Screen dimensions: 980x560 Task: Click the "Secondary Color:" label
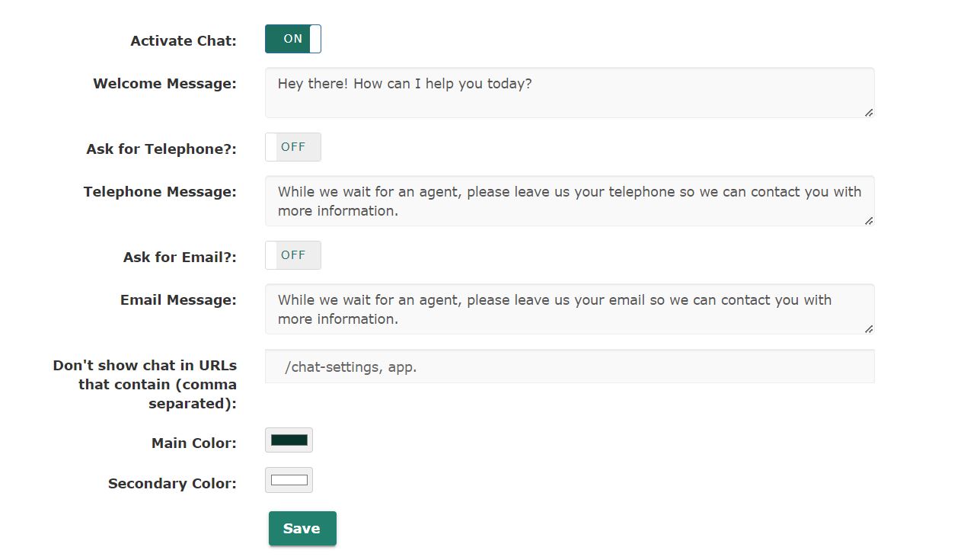[x=172, y=484]
